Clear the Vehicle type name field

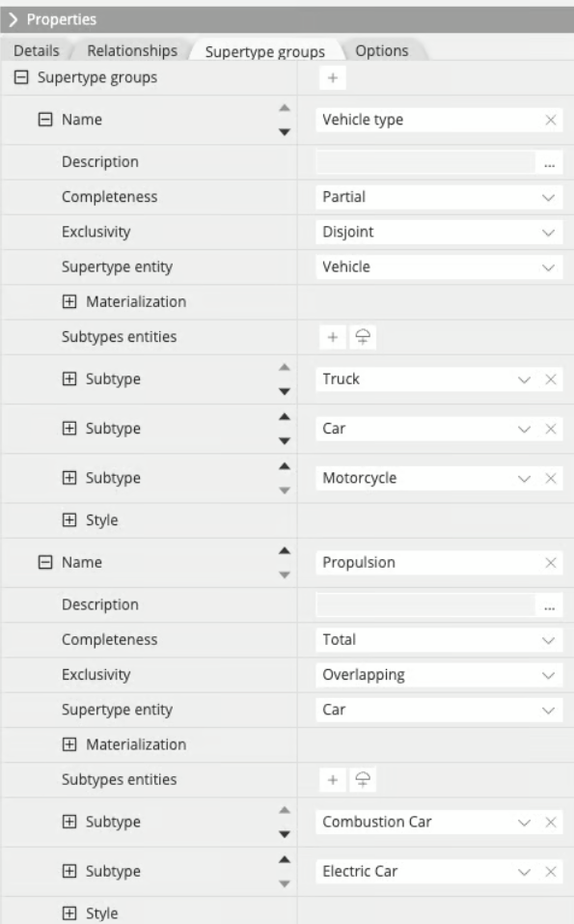click(551, 120)
